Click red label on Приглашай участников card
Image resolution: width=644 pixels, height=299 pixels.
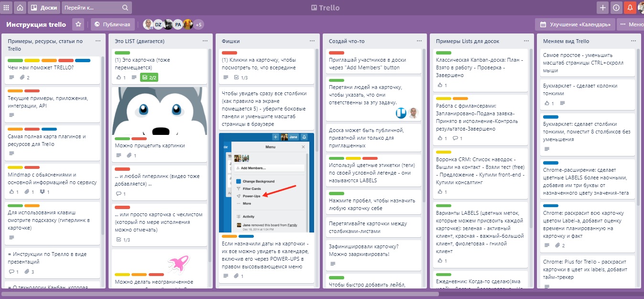click(337, 53)
